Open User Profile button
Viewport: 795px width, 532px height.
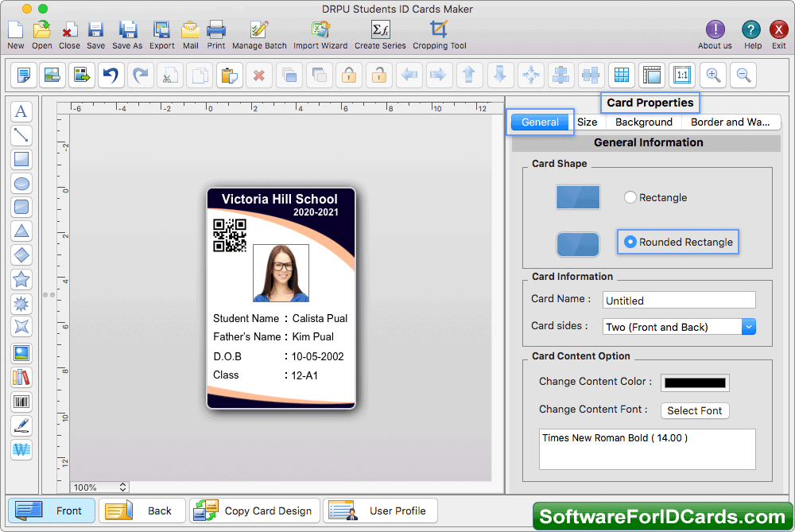point(380,511)
